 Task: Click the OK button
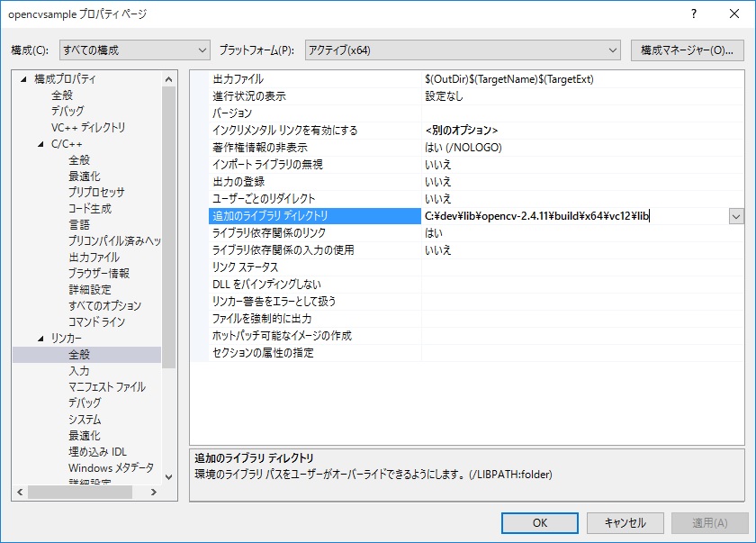pyautogui.click(x=540, y=523)
